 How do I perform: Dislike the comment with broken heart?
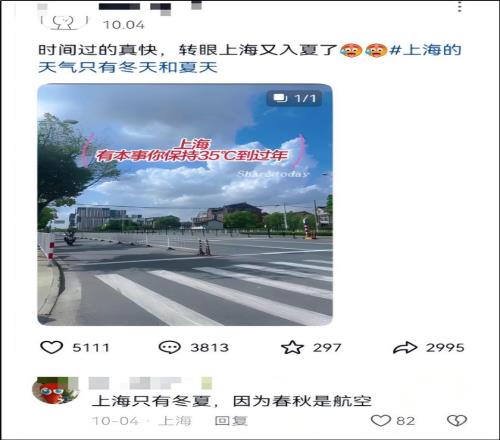457,421
